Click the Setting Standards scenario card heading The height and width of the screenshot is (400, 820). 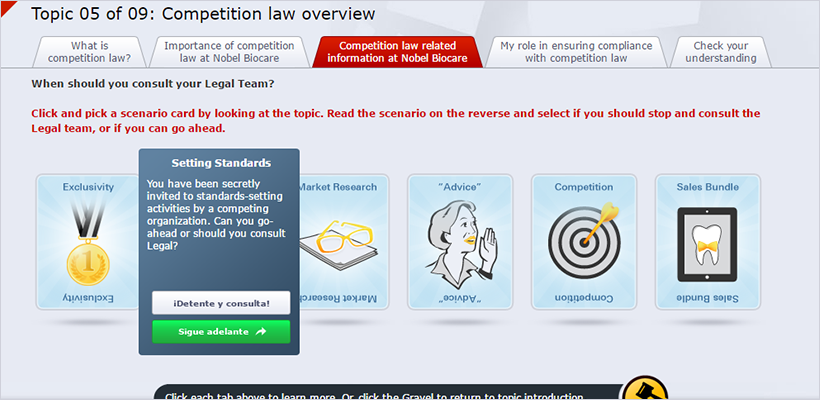point(221,162)
